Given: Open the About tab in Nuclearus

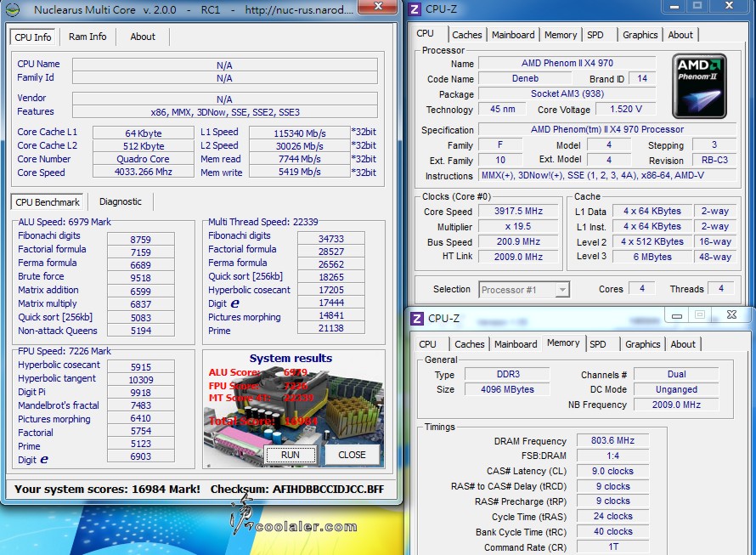Looking at the screenshot, I should [x=143, y=37].
